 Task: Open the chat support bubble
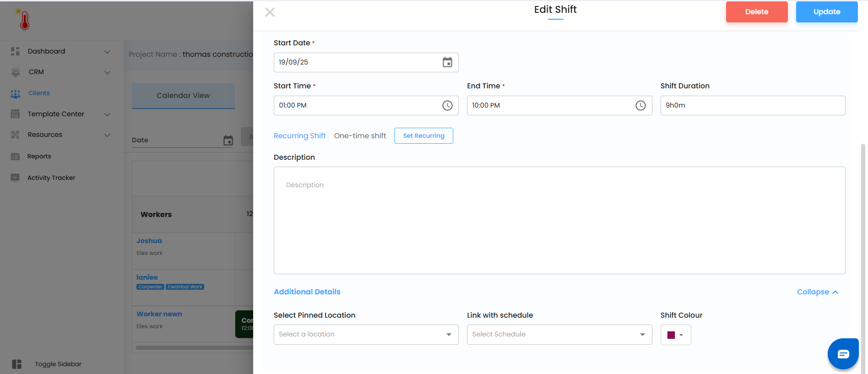(843, 354)
